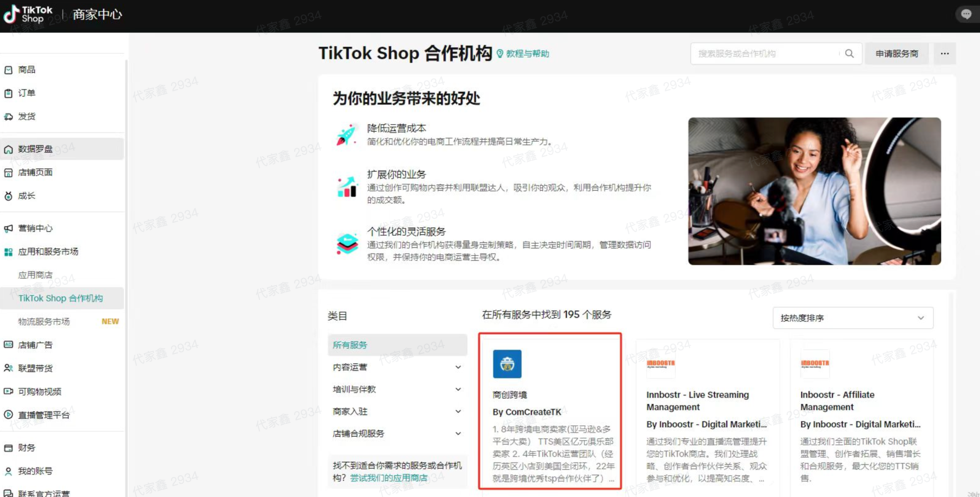
Task: Click the 商品 sidebar icon
Action: coord(8,70)
